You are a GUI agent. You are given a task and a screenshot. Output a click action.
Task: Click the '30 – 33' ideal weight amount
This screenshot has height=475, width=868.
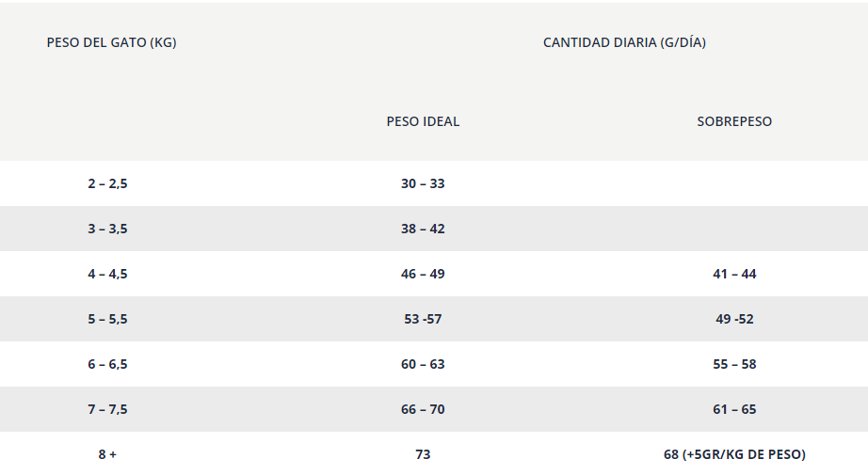(x=423, y=183)
